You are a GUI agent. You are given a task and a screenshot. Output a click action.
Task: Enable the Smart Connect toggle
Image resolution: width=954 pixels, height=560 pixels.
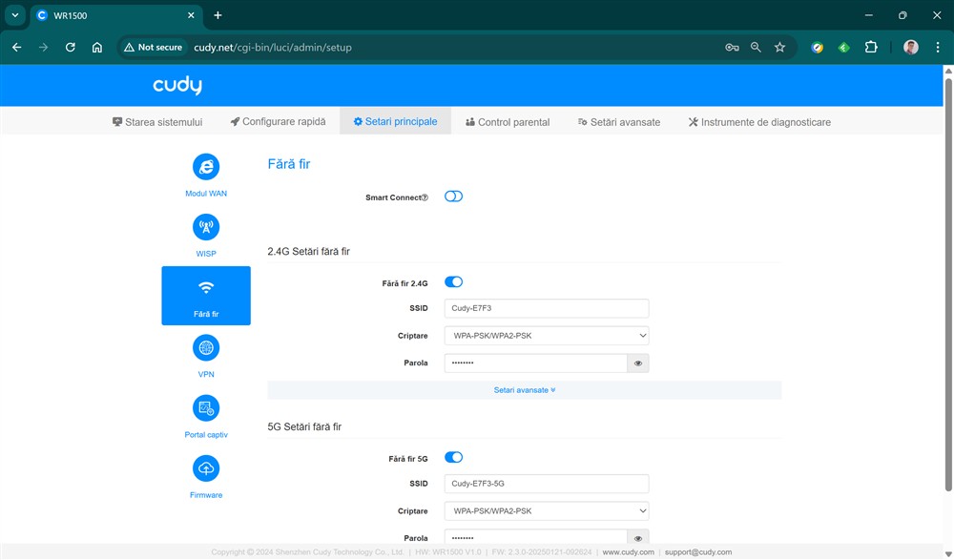[453, 197]
